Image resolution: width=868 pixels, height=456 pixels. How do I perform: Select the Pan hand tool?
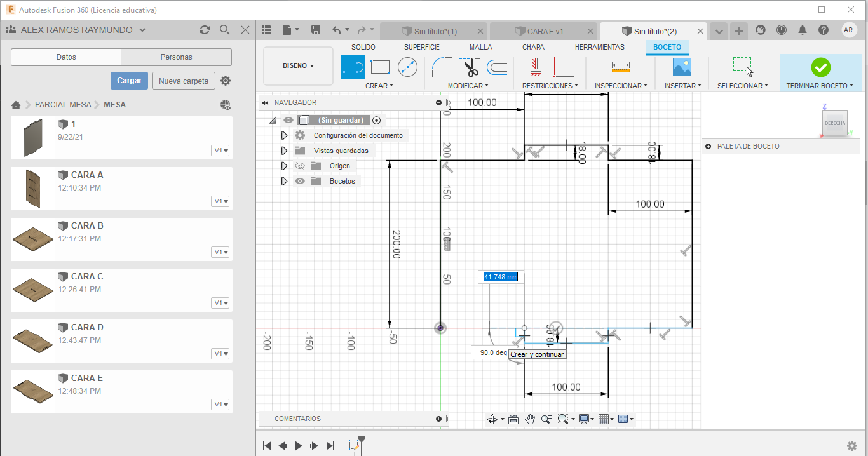pyautogui.click(x=529, y=419)
